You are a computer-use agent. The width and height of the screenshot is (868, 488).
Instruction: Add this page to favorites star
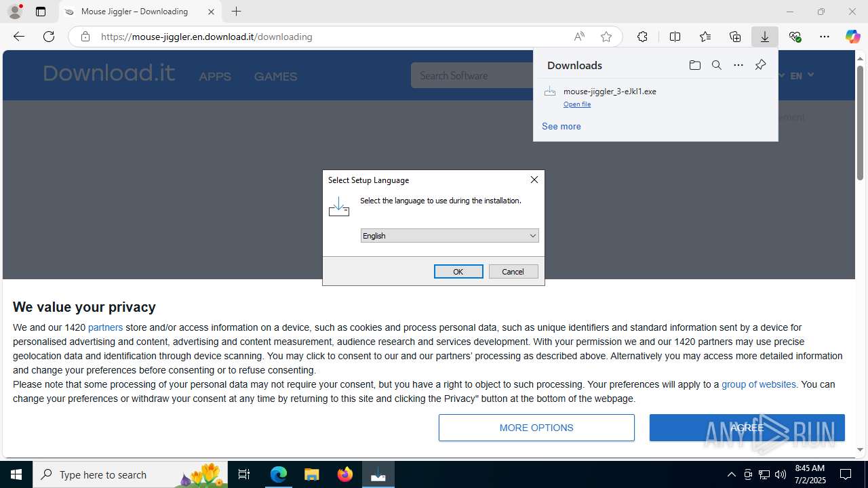click(606, 37)
